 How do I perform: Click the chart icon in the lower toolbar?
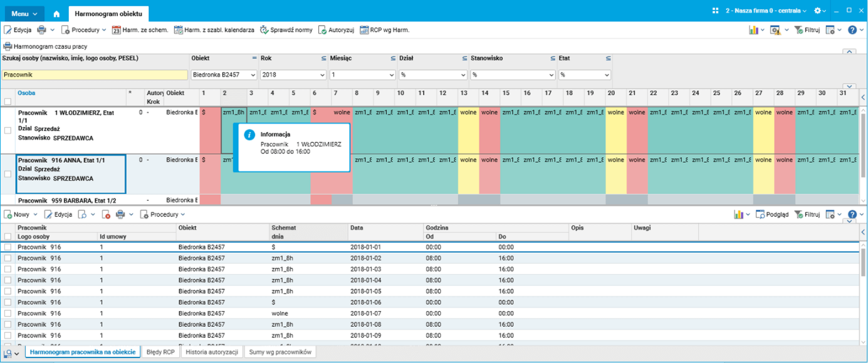point(739,214)
